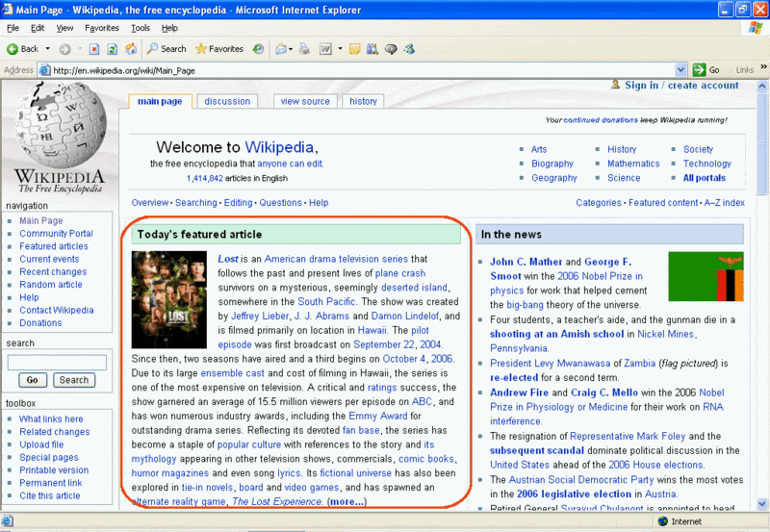770x532 pixels.
Task: Click the Windows flag logo
Action: pyautogui.click(x=756, y=28)
